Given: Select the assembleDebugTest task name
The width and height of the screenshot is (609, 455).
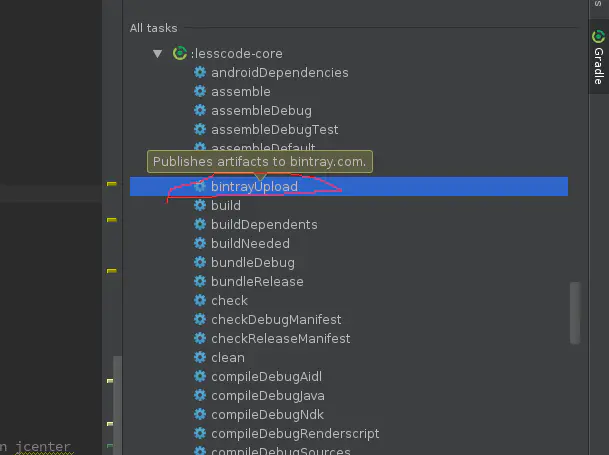Looking at the screenshot, I should [275, 130].
